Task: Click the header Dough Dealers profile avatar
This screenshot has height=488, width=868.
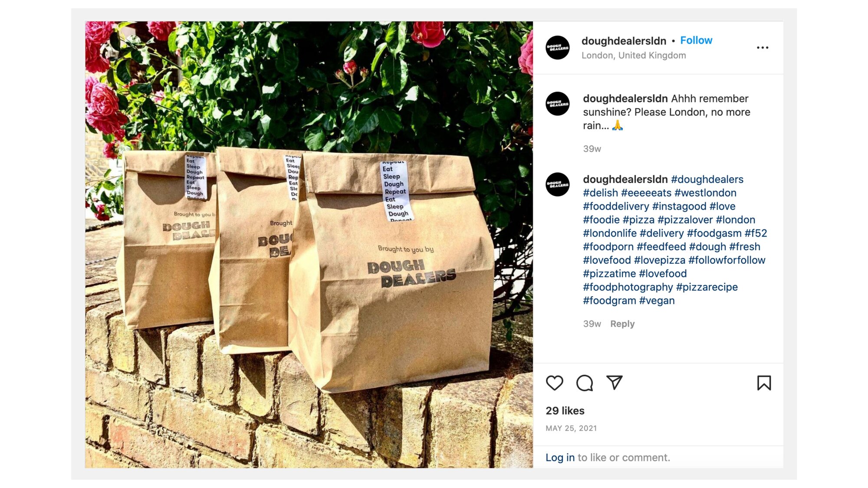Action: click(558, 48)
